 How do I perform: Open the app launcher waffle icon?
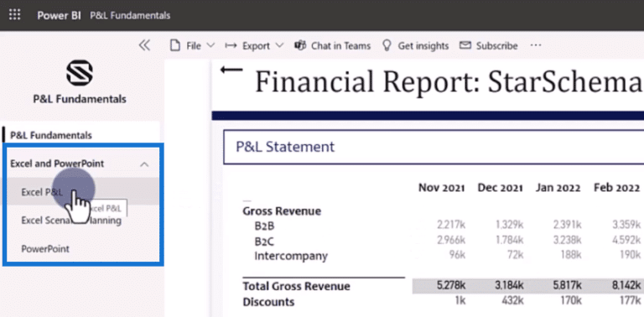14,15
